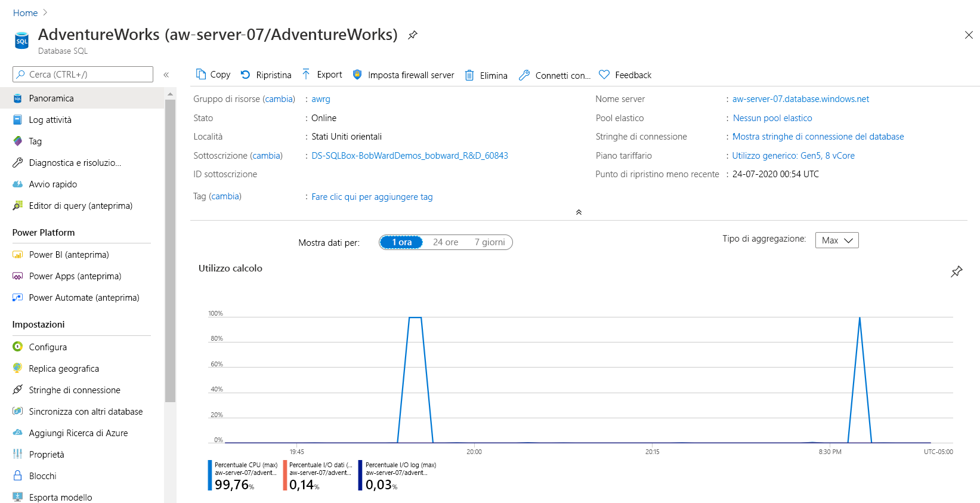Click the Imposta firewall server shield icon
The height and width of the screenshot is (503, 980).
[x=357, y=75]
